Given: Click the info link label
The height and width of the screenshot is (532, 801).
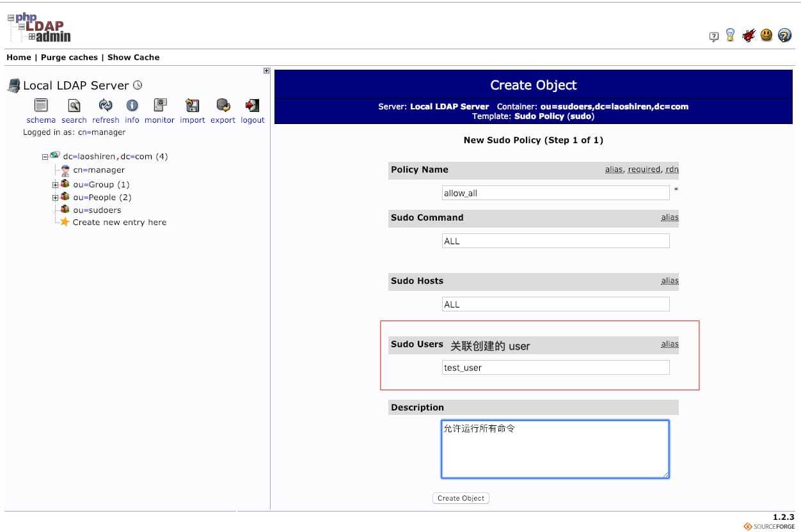Looking at the screenshot, I should [x=132, y=120].
